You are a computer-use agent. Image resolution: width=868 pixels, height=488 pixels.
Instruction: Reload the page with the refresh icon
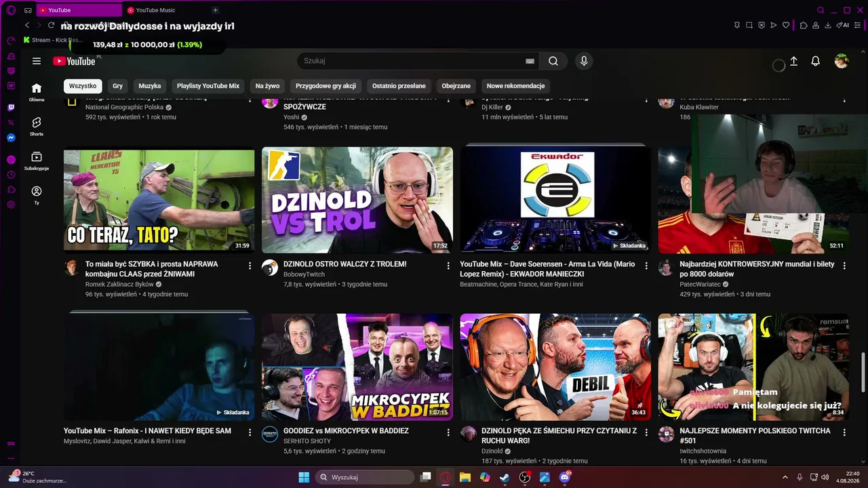tap(51, 25)
